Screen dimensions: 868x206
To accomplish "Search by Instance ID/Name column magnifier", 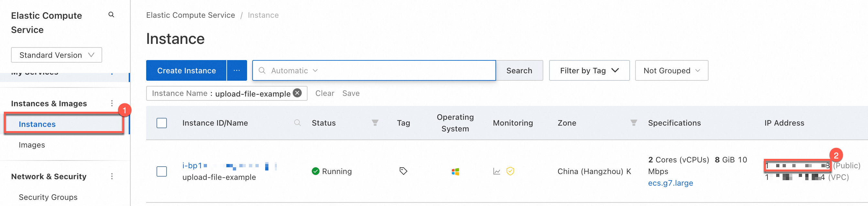I will coord(297,123).
